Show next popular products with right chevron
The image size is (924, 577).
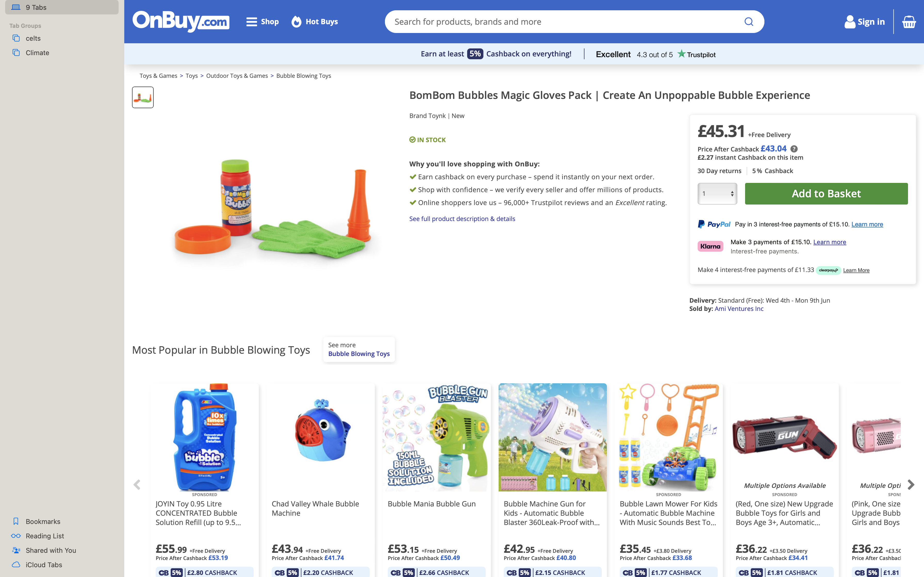pyautogui.click(x=911, y=485)
